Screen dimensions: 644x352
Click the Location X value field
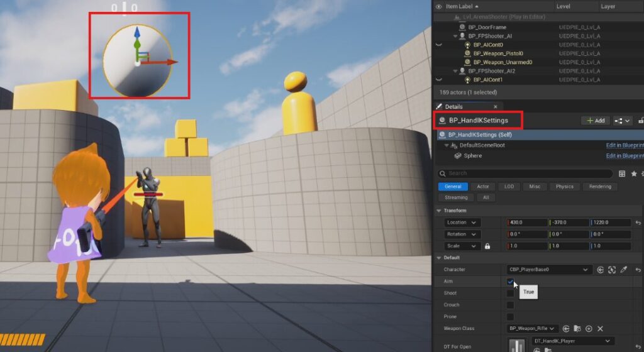527,223
